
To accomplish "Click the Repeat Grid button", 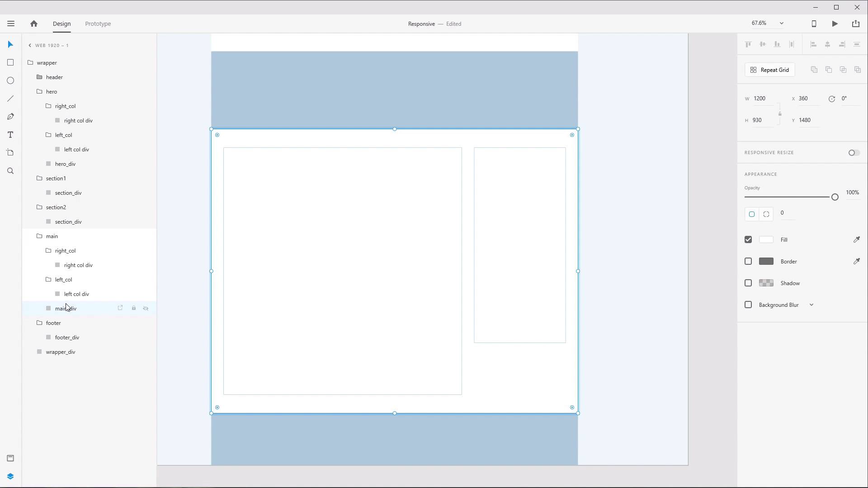I will coord(770,70).
